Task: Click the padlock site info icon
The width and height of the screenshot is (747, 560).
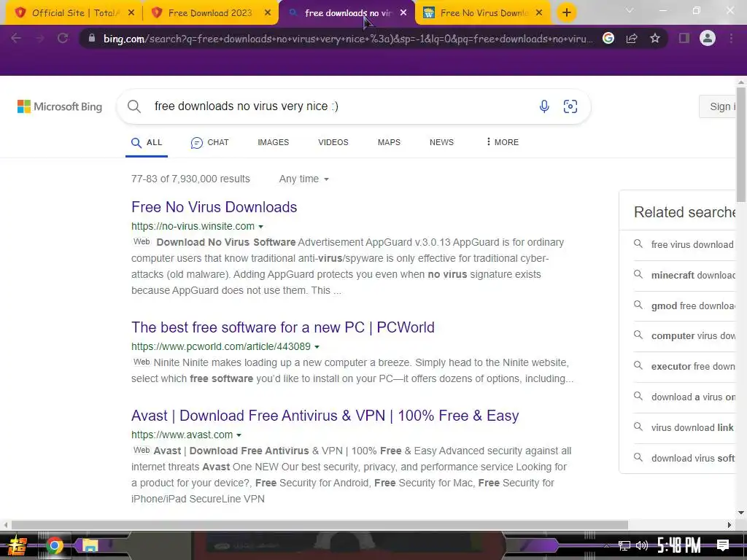Action: pyautogui.click(x=92, y=38)
